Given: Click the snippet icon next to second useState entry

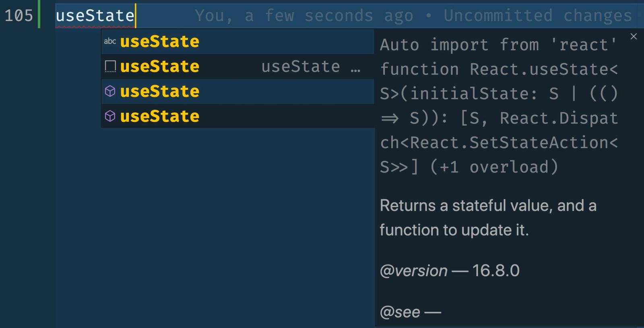Looking at the screenshot, I should point(109,66).
